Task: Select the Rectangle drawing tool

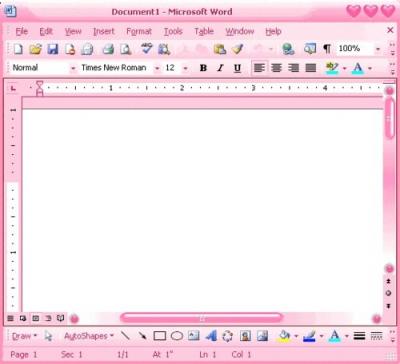Action: point(160,336)
